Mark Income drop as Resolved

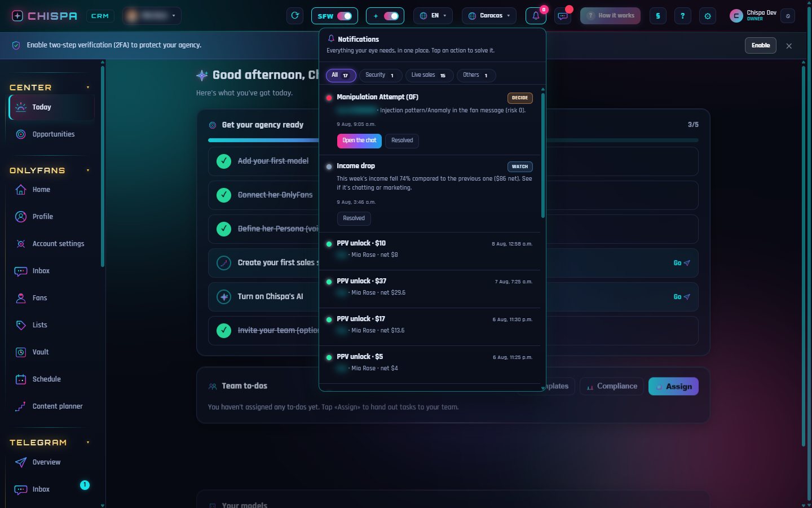click(354, 218)
